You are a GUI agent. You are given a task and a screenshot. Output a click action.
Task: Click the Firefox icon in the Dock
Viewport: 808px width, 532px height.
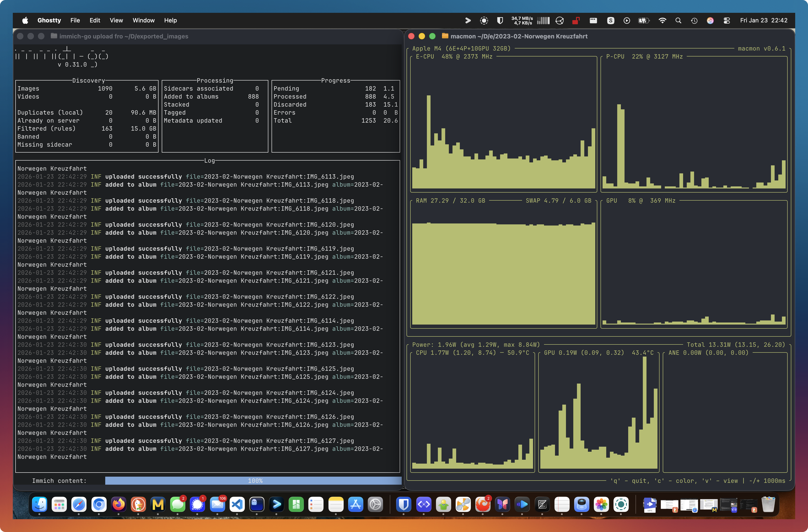tap(119, 504)
